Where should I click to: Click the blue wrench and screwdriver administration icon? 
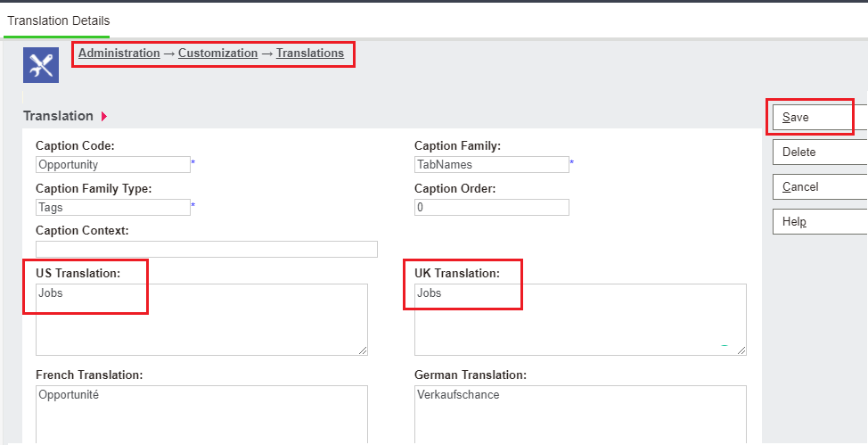click(x=41, y=65)
